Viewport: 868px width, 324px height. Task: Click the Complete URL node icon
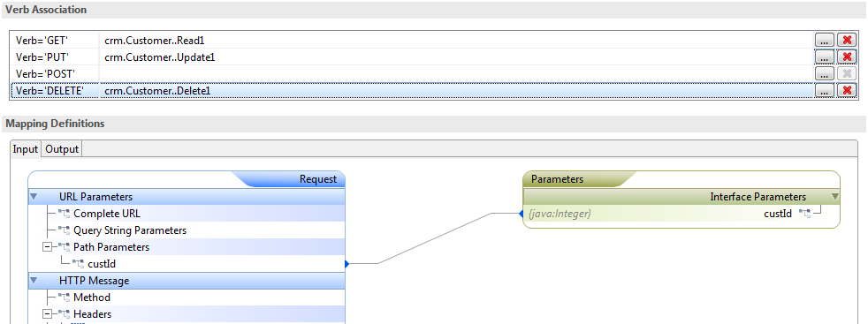coord(64,214)
